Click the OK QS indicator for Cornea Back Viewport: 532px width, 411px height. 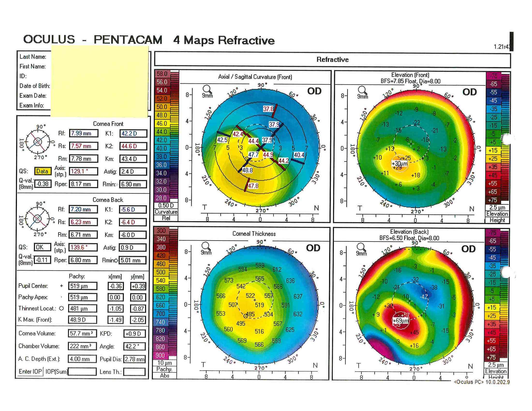42,247
